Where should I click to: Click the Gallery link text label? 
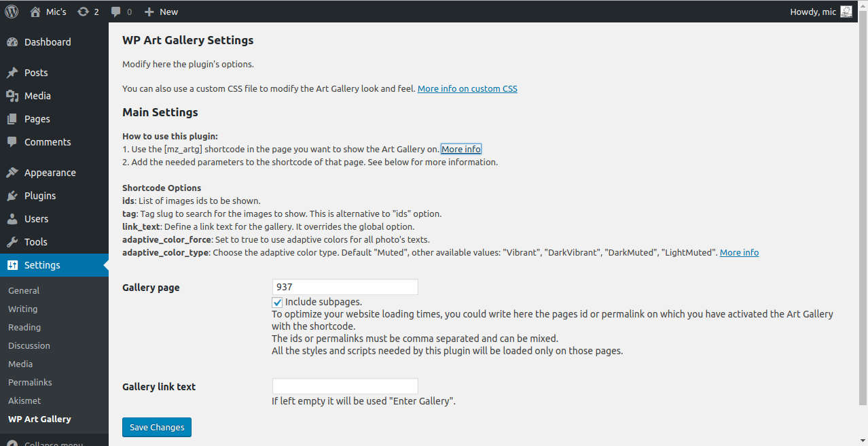[x=159, y=386]
